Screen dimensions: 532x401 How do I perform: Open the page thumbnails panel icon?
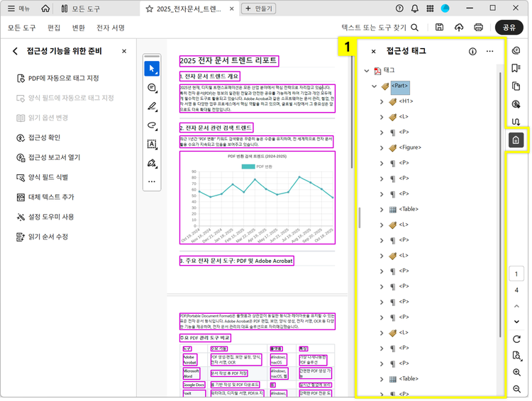(x=516, y=86)
